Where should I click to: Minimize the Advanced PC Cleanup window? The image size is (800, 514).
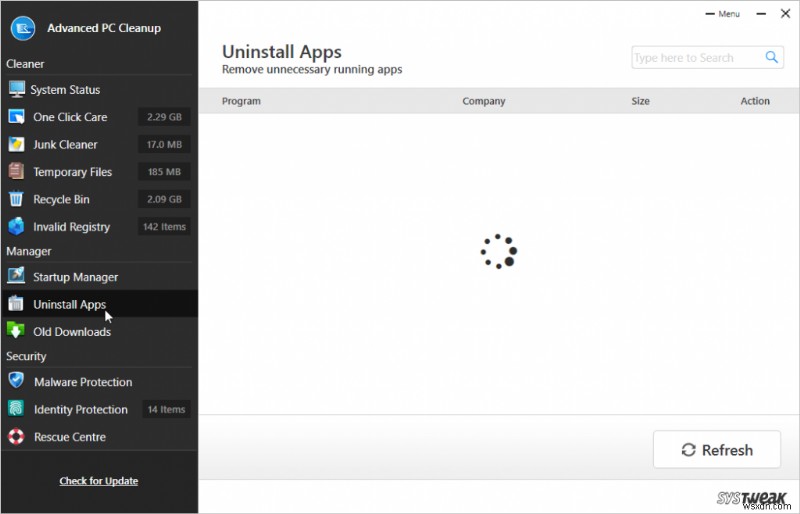[761, 14]
